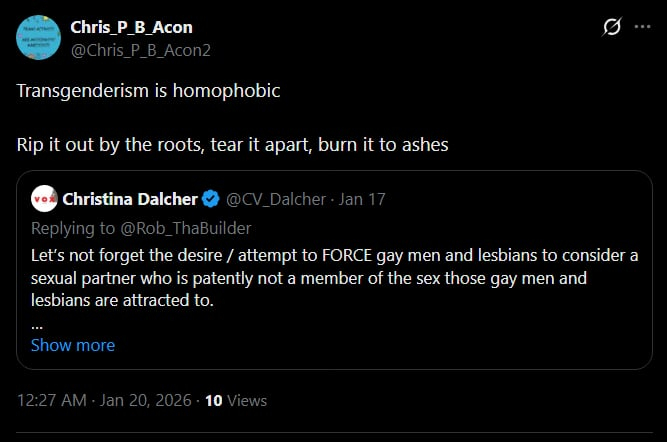667x442 pixels.
Task: Open the 12:27 AM timestamp link
Action: click(x=54, y=400)
